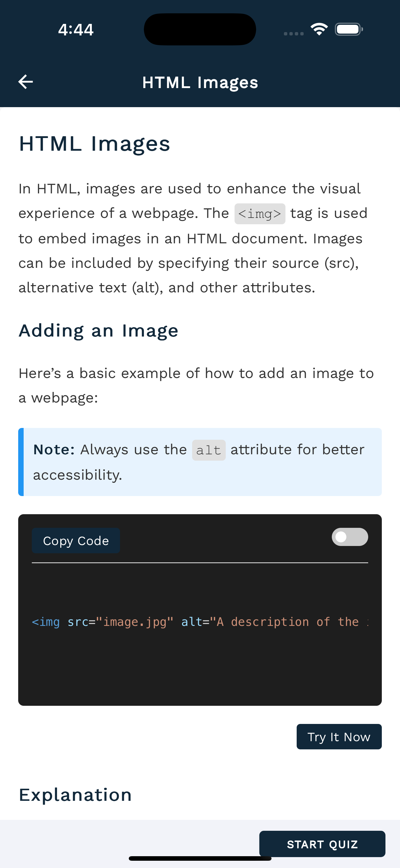The image size is (400, 868).
Task: Tap the HTML Images title in the navigation bar
Action: (200, 82)
